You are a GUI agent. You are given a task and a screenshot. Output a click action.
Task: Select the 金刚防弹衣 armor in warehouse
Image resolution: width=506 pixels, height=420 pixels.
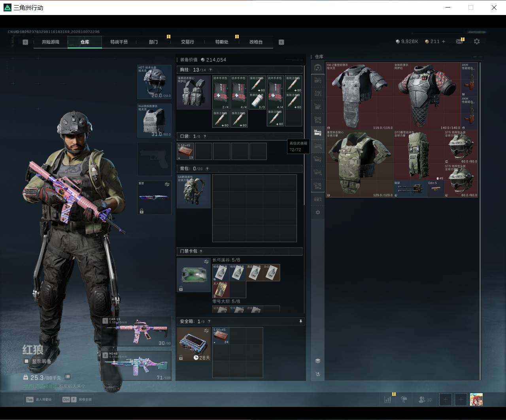(427, 96)
